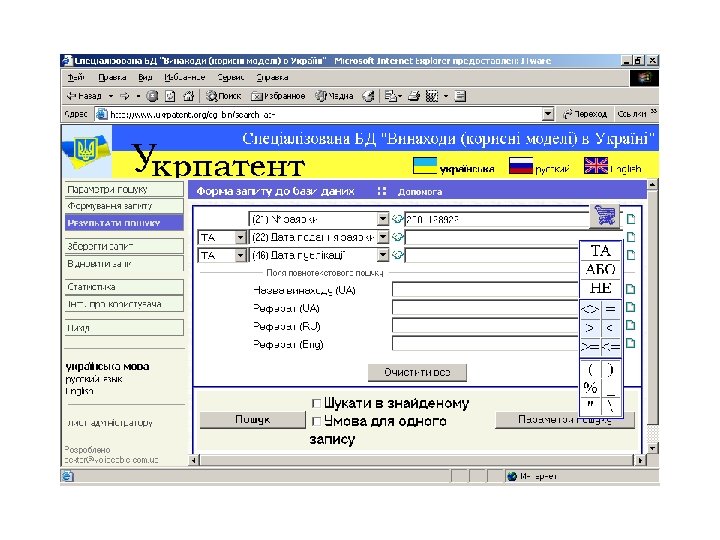
Task: Insert the percent wildcard symbol
Action: click(591, 388)
